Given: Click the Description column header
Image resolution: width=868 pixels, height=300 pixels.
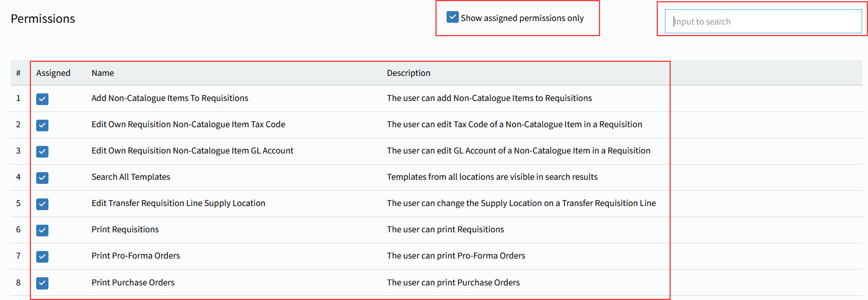Looking at the screenshot, I should (x=409, y=73).
